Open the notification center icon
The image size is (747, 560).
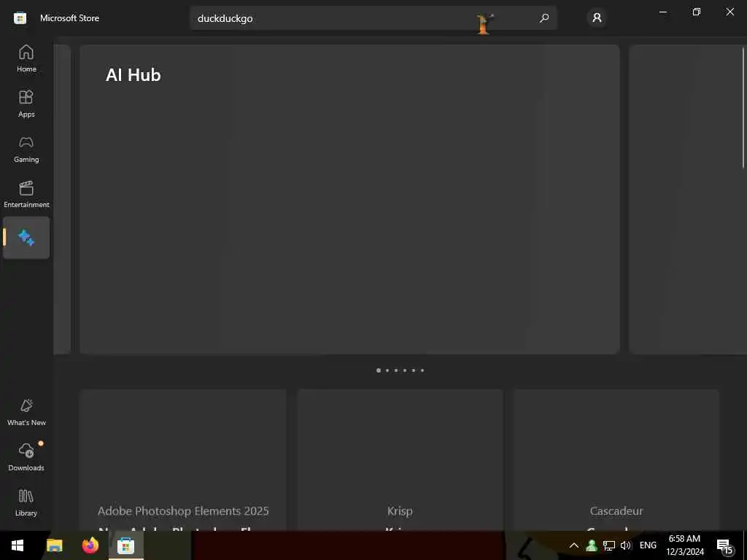(725, 546)
